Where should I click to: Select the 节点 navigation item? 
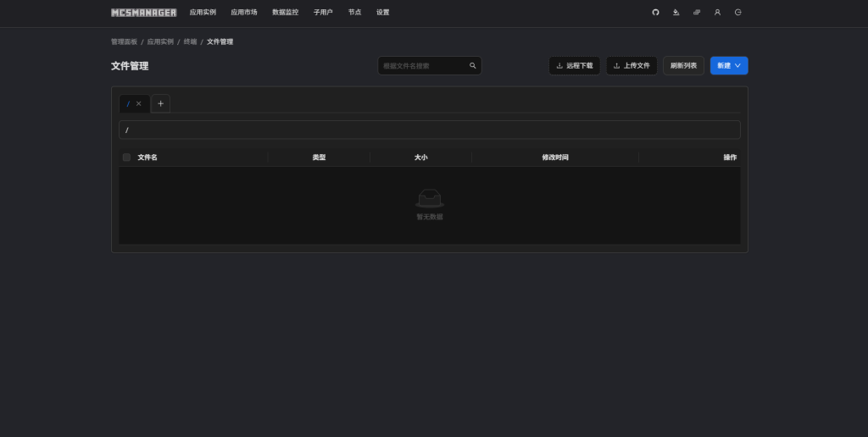tap(354, 13)
